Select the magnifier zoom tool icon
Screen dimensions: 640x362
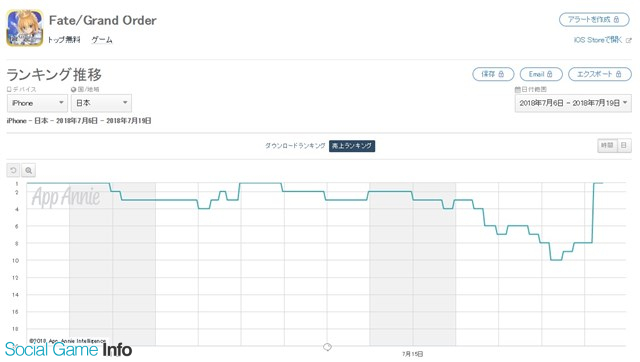(28, 170)
